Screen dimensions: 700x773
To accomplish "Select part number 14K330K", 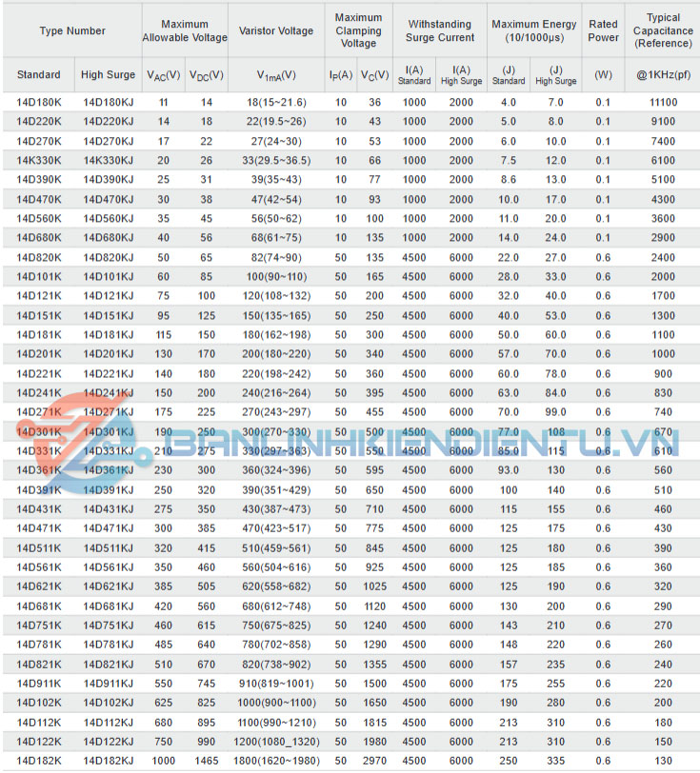I will (39, 160).
